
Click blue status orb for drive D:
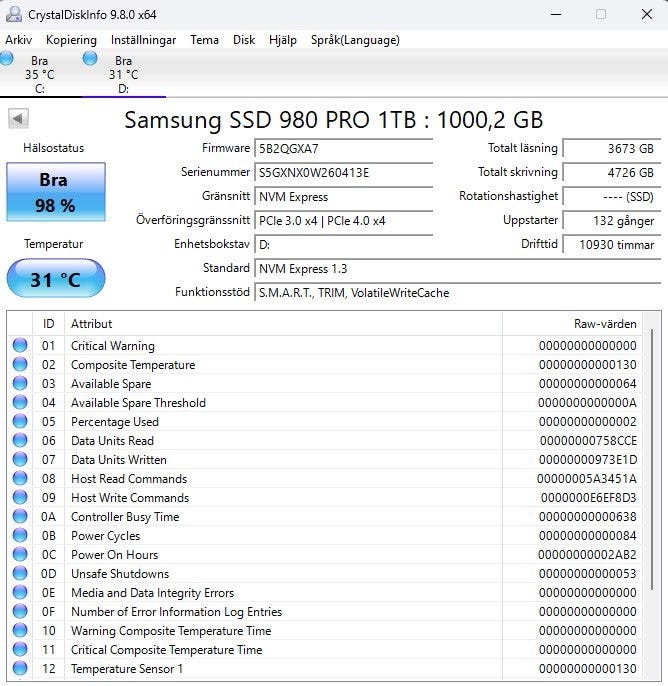click(90, 60)
